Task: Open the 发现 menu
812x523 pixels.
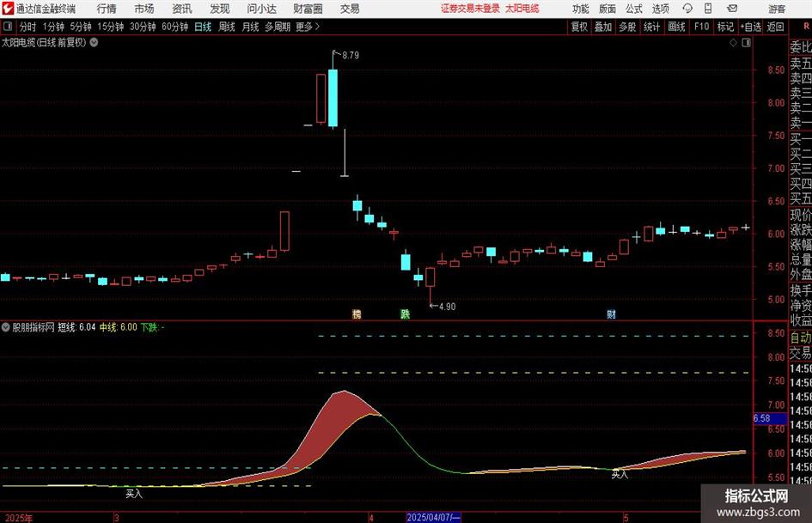Action: [x=220, y=9]
